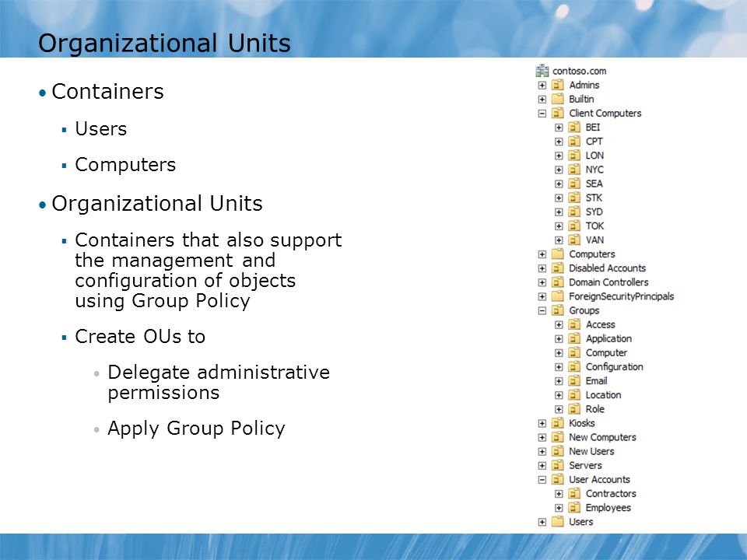Viewport: 747px width, 560px height.
Task: Select the Email tree item label
Action: [597, 381]
